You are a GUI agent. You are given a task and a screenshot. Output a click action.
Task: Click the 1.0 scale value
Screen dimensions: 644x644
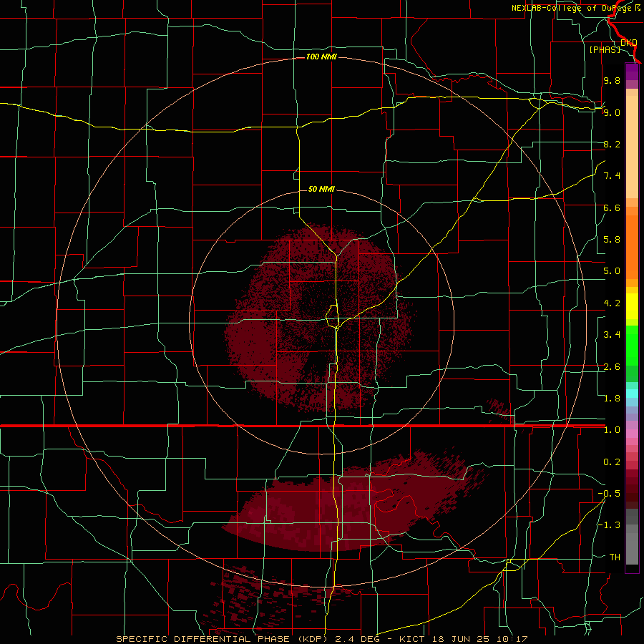[612, 430]
